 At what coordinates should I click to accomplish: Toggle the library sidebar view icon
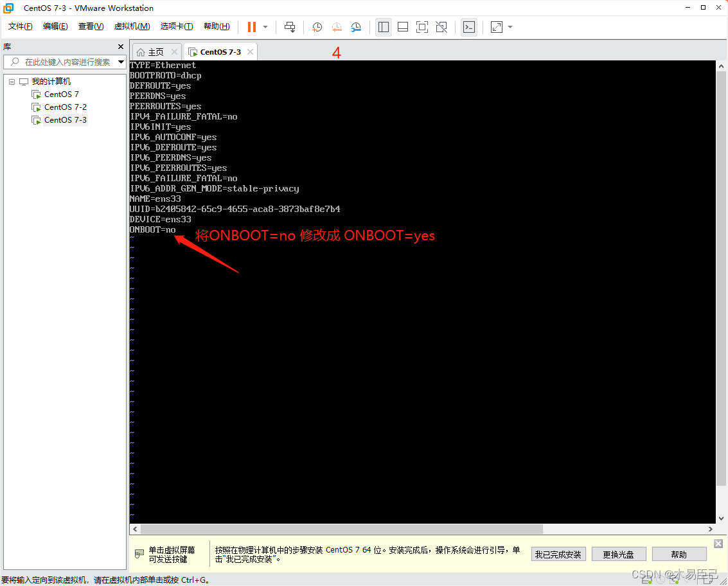point(384,27)
